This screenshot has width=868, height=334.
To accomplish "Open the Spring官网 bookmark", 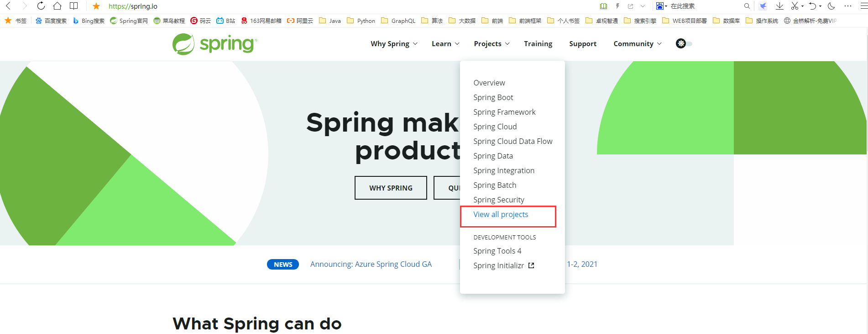I will coord(129,21).
